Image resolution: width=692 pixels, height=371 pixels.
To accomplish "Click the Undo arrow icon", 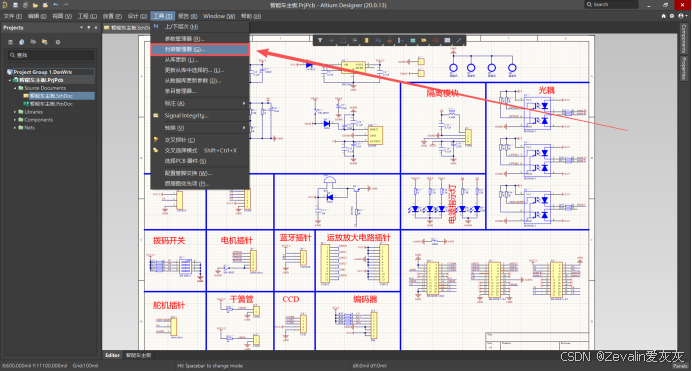I will [x=56, y=5].
